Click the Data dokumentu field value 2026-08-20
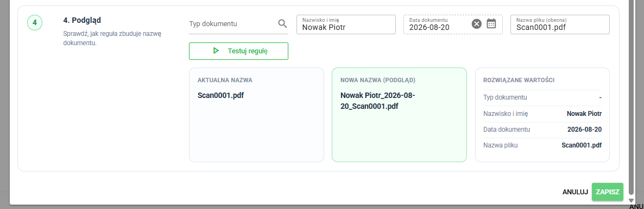Viewport: 644px width, 209px height. point(429,28)
